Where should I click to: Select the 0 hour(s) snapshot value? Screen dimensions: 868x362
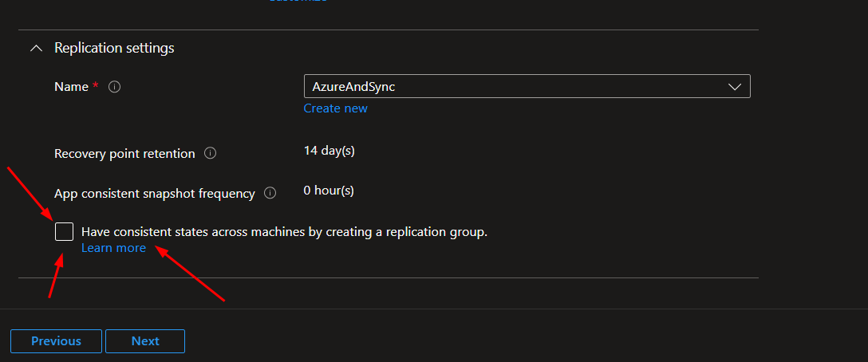[x=329, y=191]
